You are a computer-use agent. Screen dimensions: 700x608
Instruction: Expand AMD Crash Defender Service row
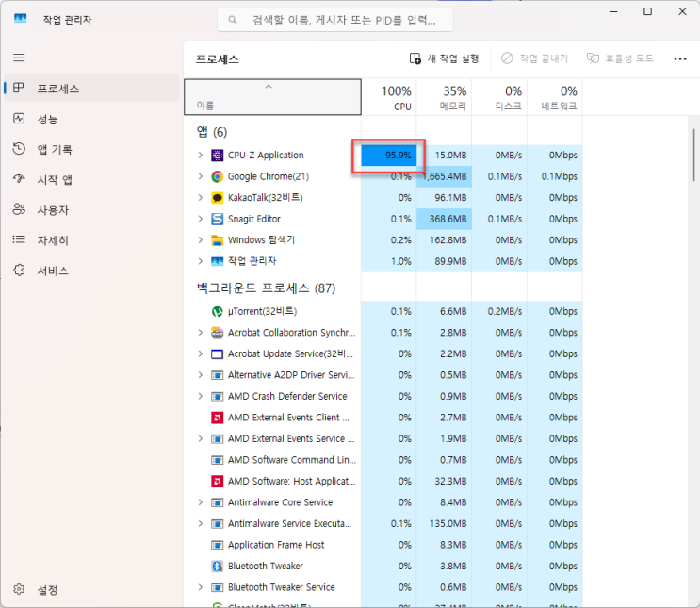(x=201, y=396)
